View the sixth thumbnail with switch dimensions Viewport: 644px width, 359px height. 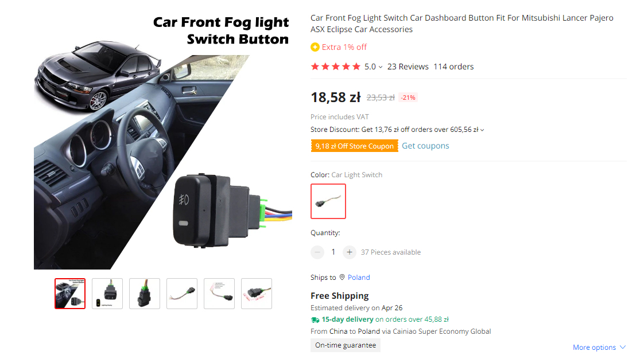(257, 294)
